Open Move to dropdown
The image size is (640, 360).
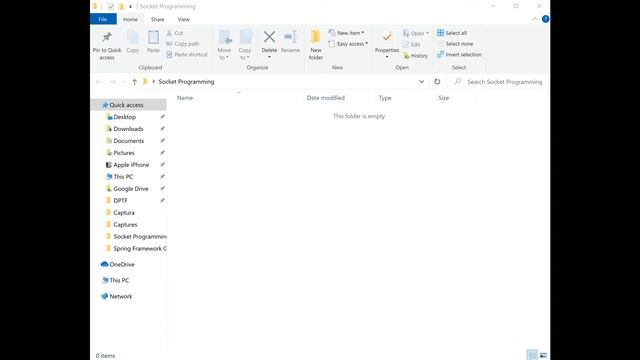[224, 45]
